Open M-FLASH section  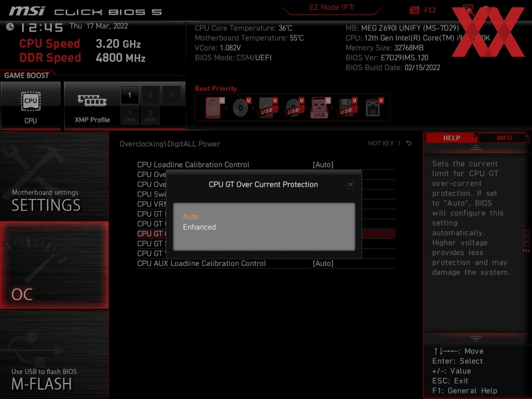point(55,354)
